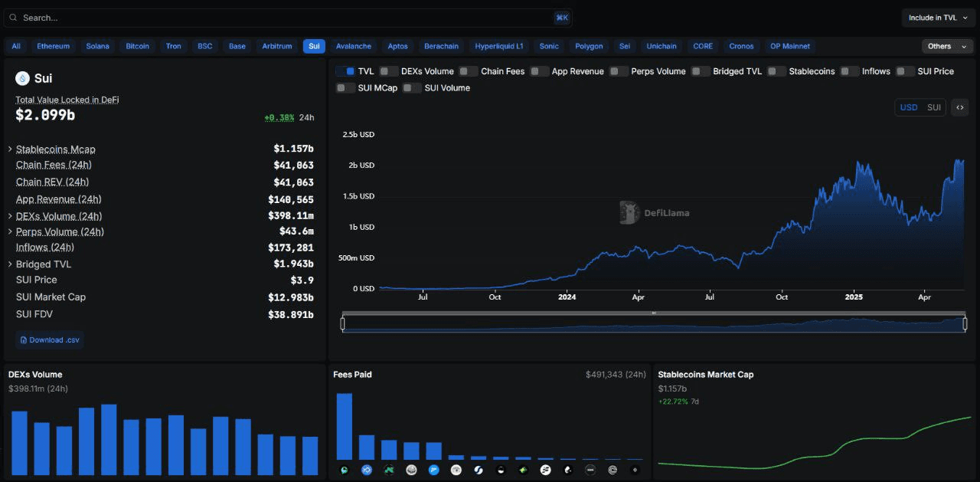The image size is (980, 482).
Task: Go to the BSC chain tab
Action: pos(205,46)
